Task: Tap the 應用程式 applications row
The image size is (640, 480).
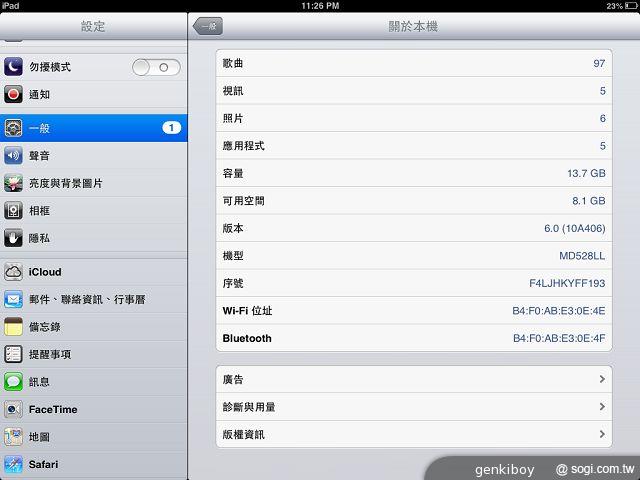Action: click(x=414, y=146)
